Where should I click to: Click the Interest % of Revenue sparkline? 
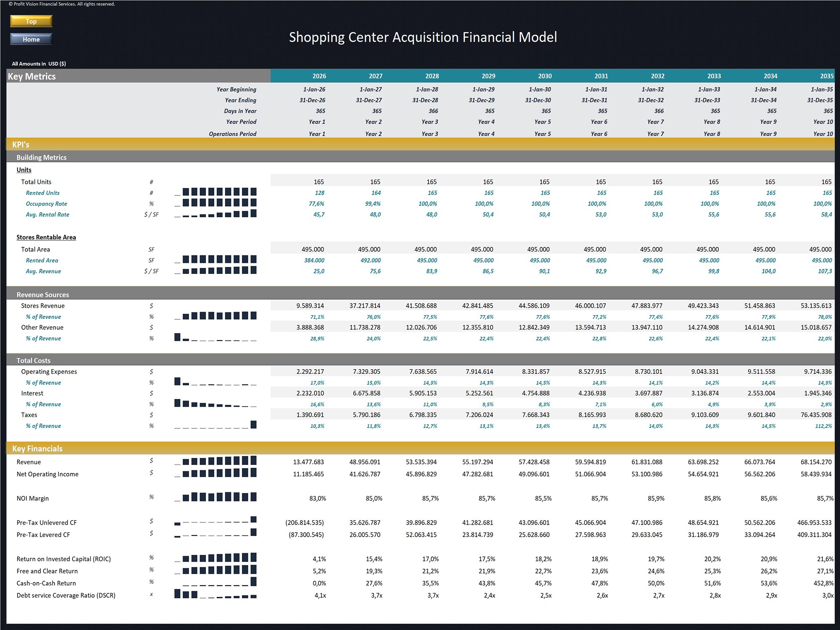215,403
